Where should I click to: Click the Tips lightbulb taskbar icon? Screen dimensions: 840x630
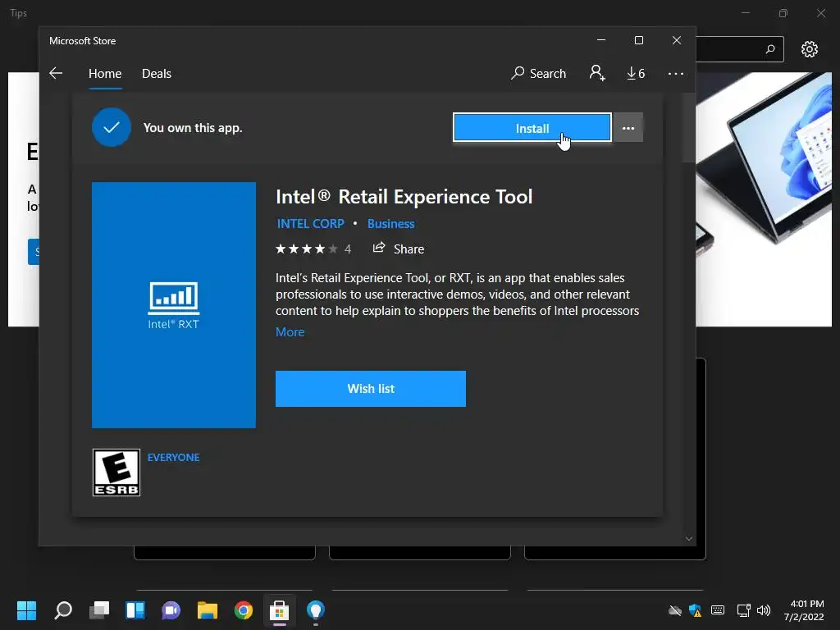point(316,610)
